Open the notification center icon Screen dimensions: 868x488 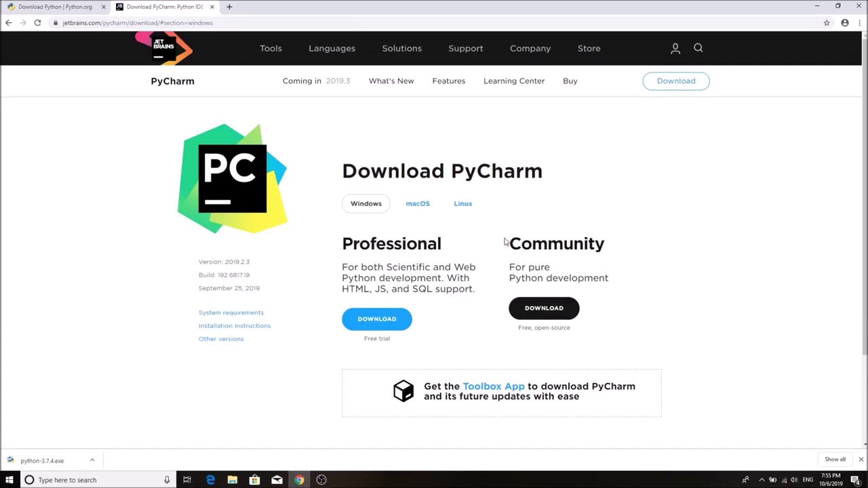point(855,480)
